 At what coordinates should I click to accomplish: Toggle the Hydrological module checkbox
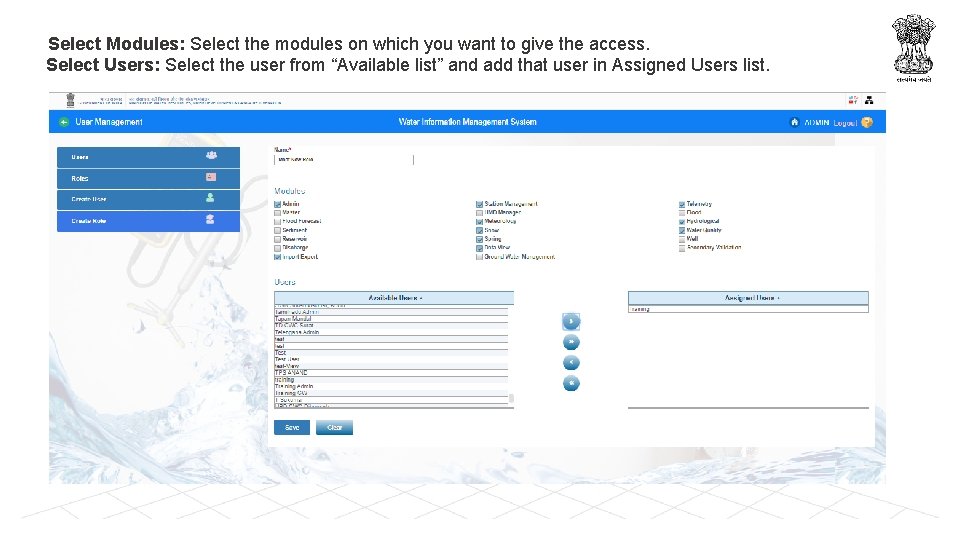point(681,222)
